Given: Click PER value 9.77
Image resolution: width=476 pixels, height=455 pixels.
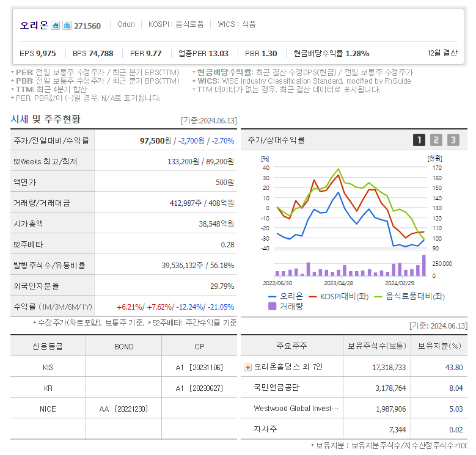Looking at the screenshot, I should [x=153, y=54].
